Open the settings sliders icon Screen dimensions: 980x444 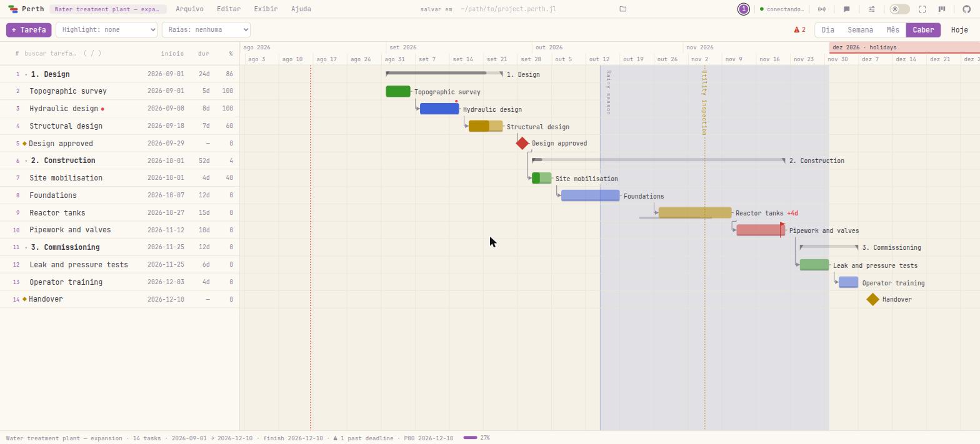[871, 9]
